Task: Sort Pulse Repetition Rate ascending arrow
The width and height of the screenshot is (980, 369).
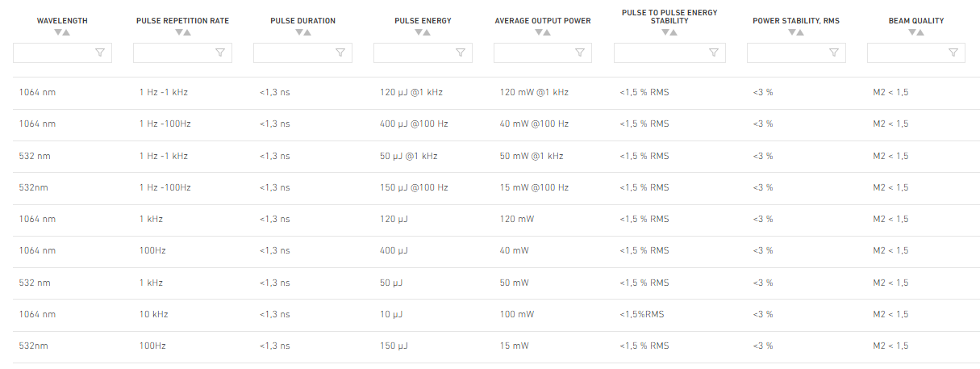Action: pyautogui.click(x=187, y=32)
